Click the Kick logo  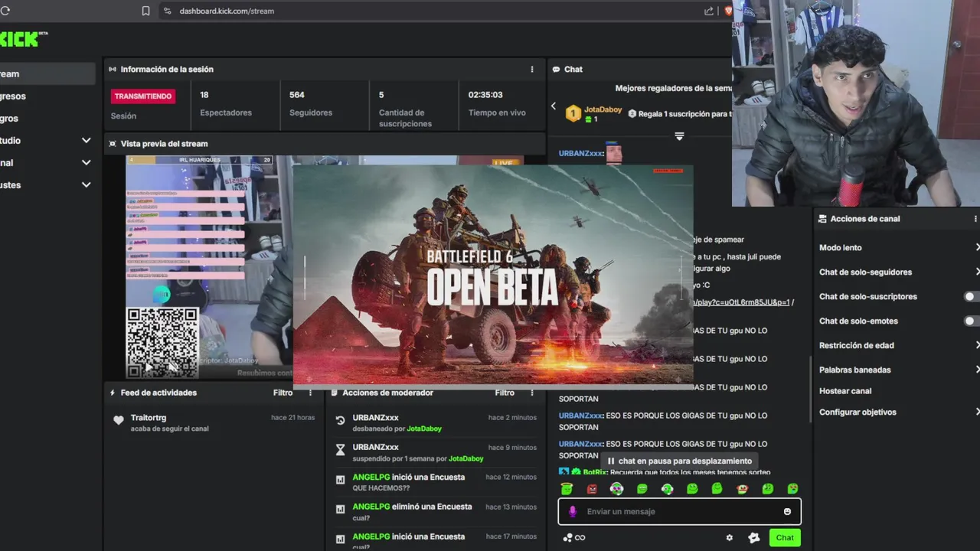(23, 39)
